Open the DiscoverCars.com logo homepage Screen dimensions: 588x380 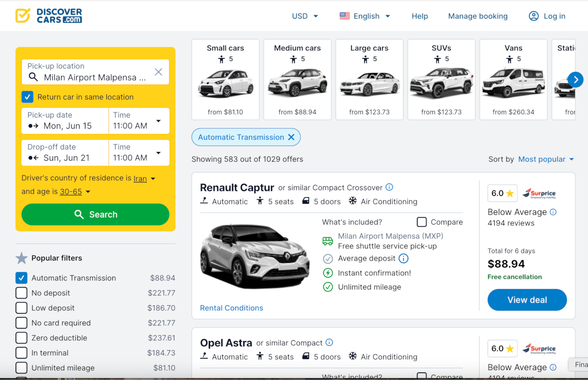pos(49,16)
